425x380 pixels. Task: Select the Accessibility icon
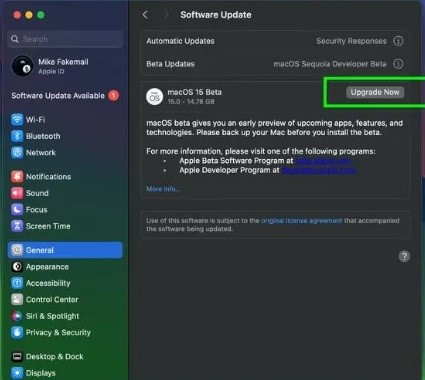click(17, 283)
